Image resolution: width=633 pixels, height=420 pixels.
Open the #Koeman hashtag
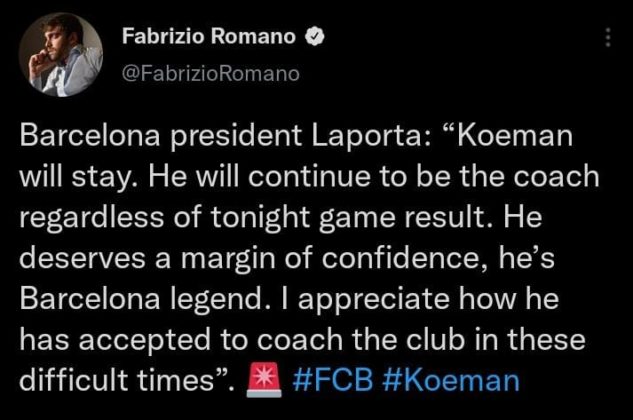(x=451, y=380)
